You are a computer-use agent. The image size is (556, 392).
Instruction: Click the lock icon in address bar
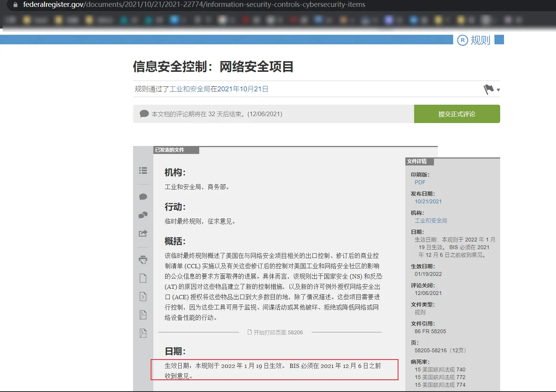[x=15, y=5]
